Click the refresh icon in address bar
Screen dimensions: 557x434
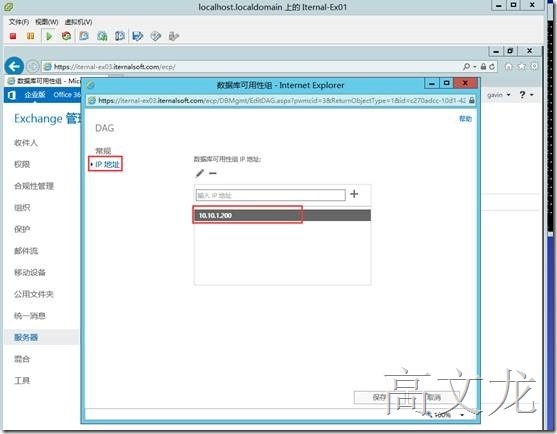coord(492,66)
